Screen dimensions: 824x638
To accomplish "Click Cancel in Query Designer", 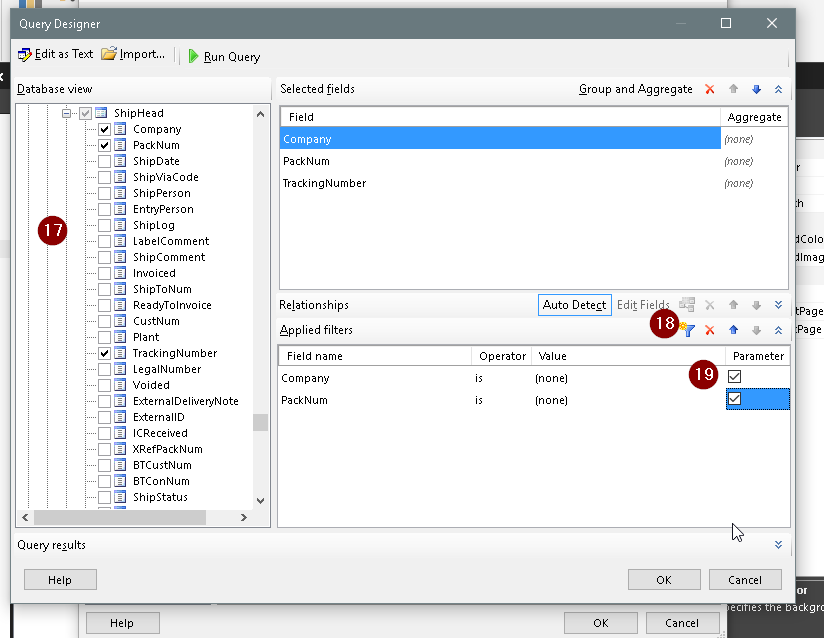I will pos(745,579).
